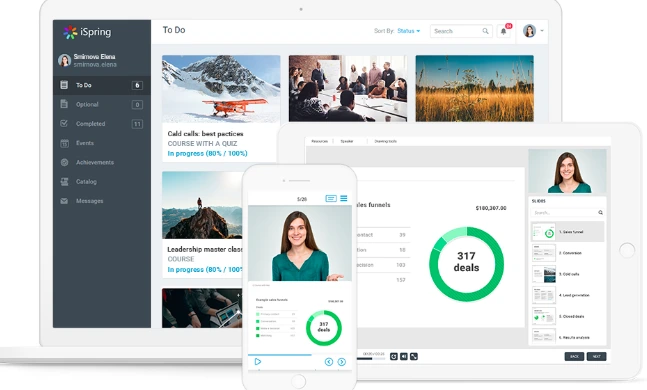Click the Optional count badge 0
This screenshot has width=647, height=390.
137,104
